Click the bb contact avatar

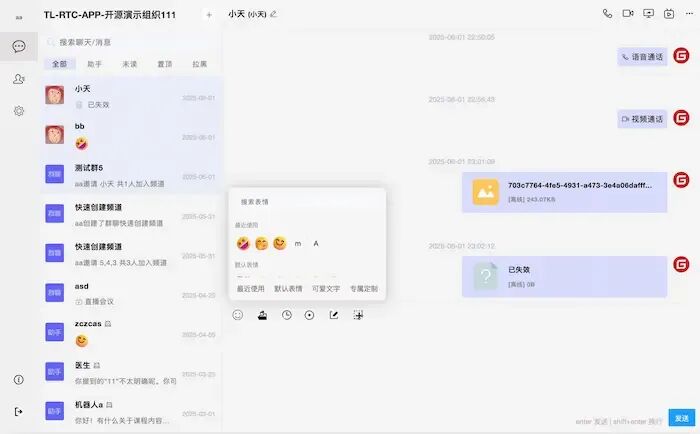[54, 134]
